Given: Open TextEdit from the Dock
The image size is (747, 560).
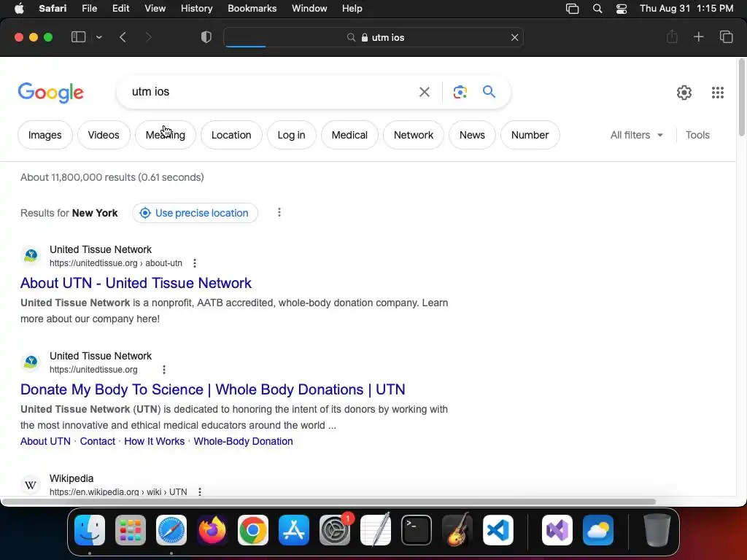Looking at the screenshot, I should point(376,530).
